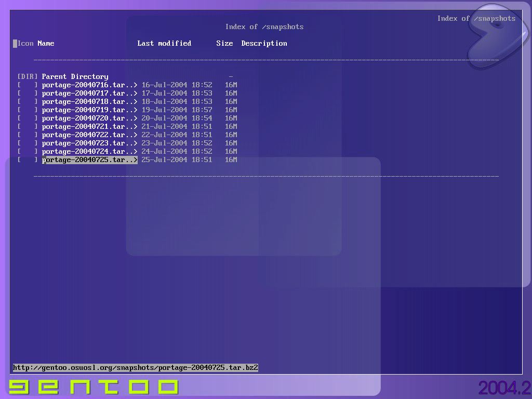Click the 16M size in the portage-20040720 row

pyautogui.click(x=231, y=118)
